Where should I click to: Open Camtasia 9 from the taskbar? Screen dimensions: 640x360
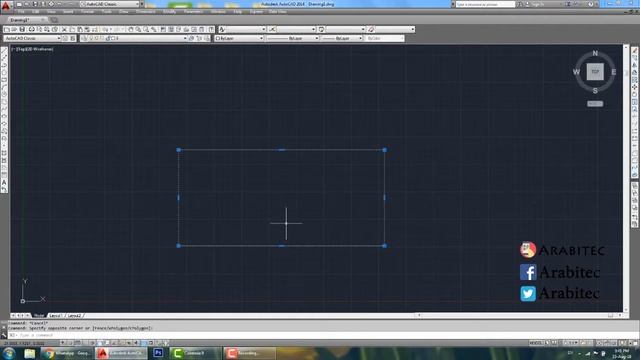click(196, 353)
